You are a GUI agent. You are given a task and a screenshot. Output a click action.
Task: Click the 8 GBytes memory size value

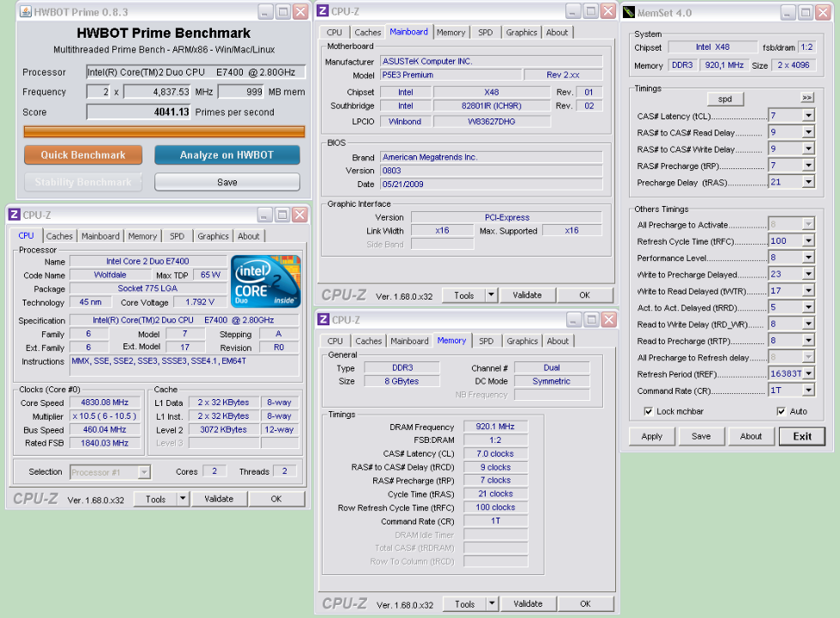[x=402, y=381]
